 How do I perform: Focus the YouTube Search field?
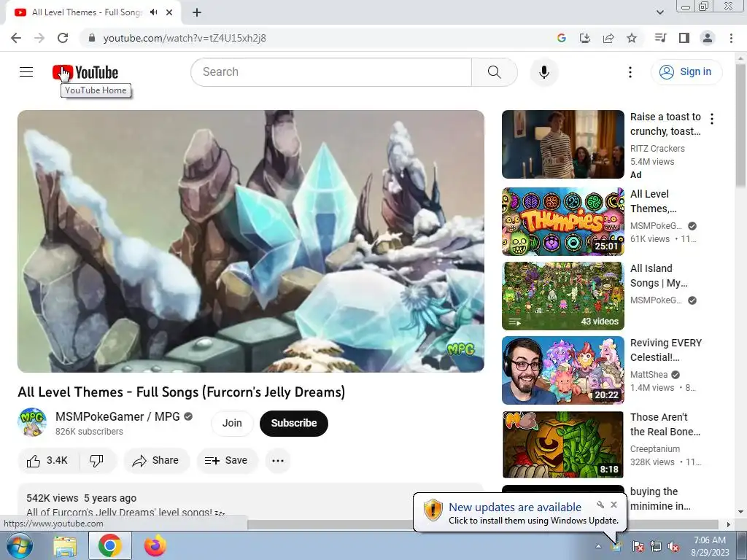pyautogui.click(x=332, y=72)
